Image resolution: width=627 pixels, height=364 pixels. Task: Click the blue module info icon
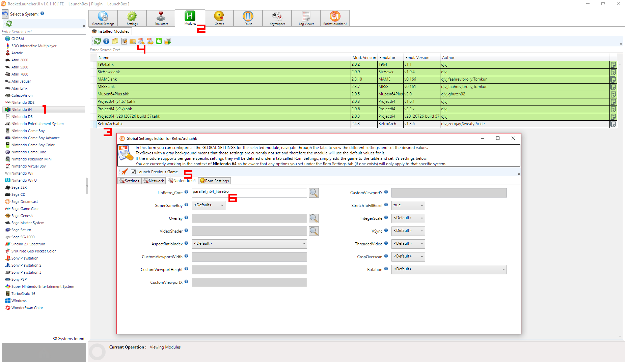106,41
